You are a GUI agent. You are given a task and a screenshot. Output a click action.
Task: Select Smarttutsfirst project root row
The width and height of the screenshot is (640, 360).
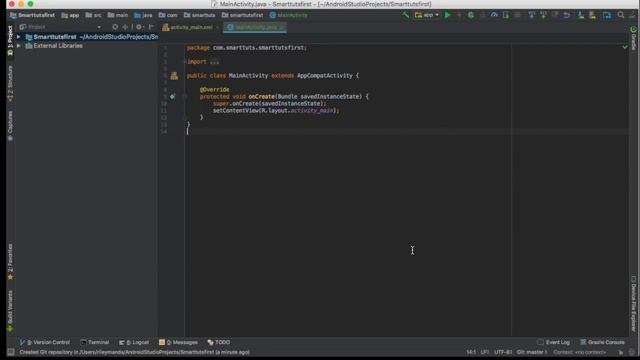click(x=86, y=37)
